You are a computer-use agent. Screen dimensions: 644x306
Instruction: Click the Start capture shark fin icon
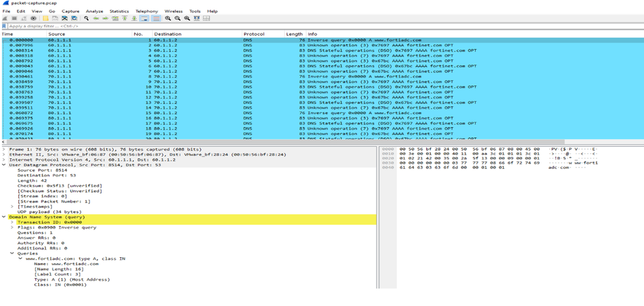(6, 18)
